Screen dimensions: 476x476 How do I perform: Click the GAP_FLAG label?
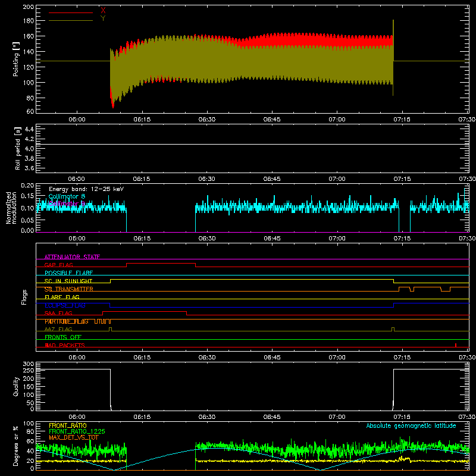point(58,265)
